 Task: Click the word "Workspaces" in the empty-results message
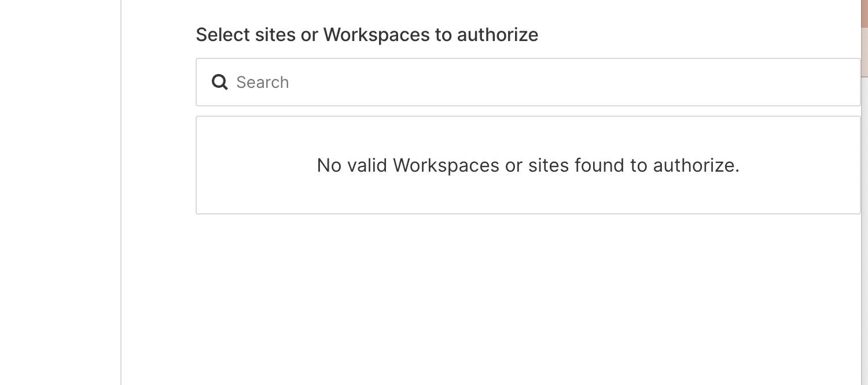pyautogui.click(x=446, y=165)
